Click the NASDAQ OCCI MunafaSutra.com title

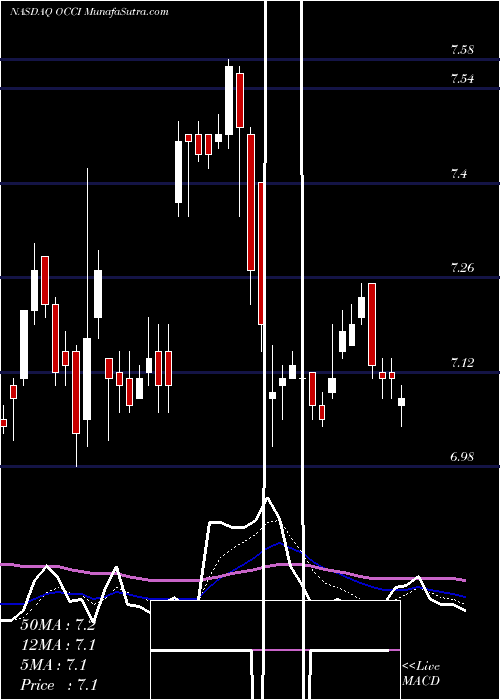(x=89, y=12)
